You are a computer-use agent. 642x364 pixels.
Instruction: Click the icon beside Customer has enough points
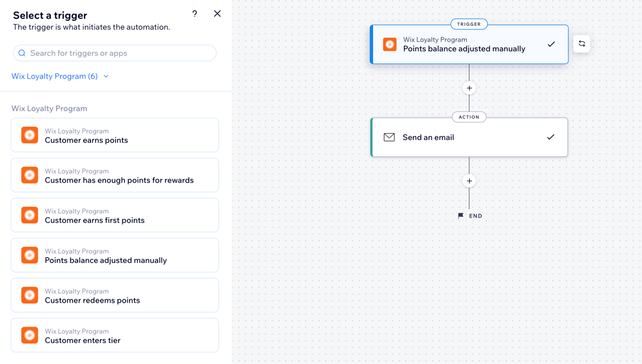[30, 175]
